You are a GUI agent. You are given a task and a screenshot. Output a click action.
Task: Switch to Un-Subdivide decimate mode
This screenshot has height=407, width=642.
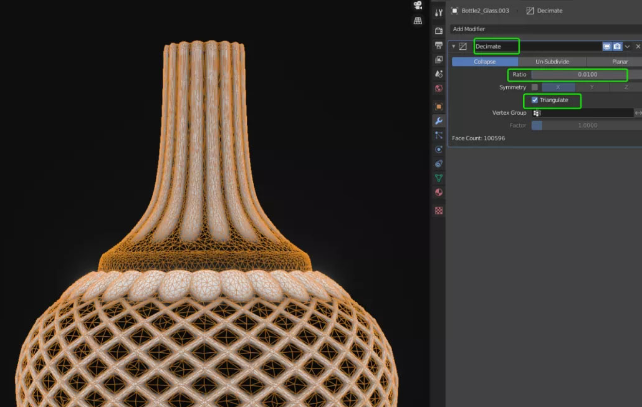[x=552, y=61]
